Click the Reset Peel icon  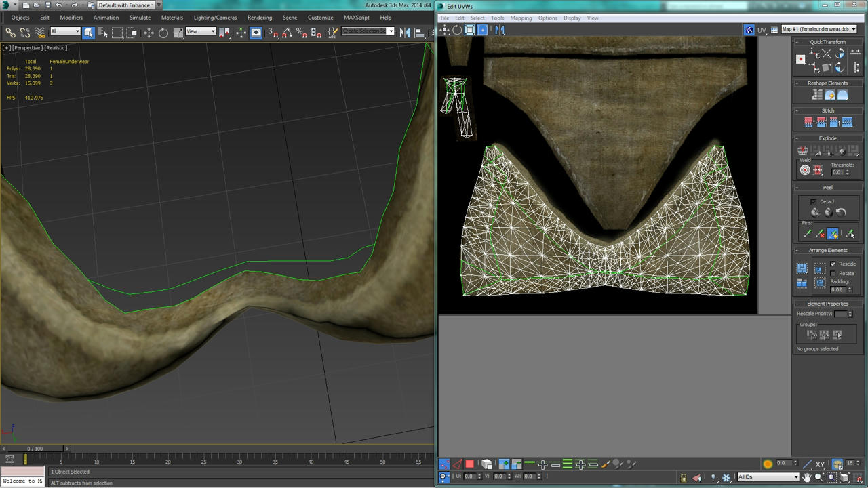(x=841, y=212)
